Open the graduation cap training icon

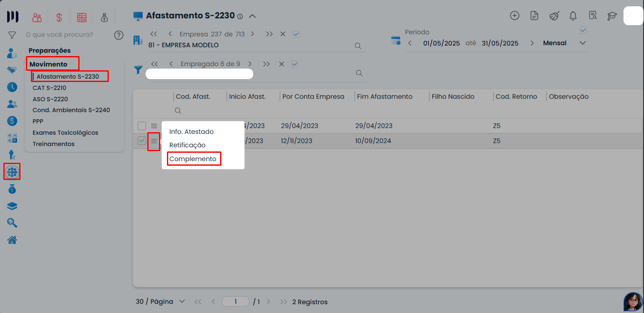[612, 16]
